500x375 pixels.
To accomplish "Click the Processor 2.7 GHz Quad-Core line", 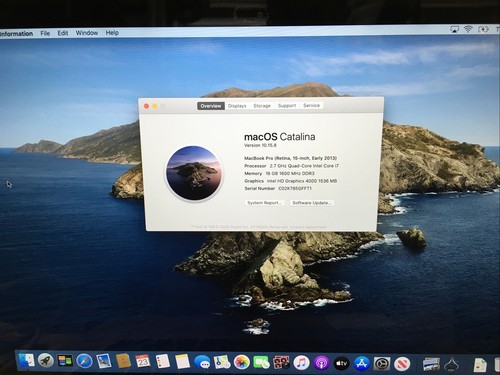I will click(x=291, y=166).
